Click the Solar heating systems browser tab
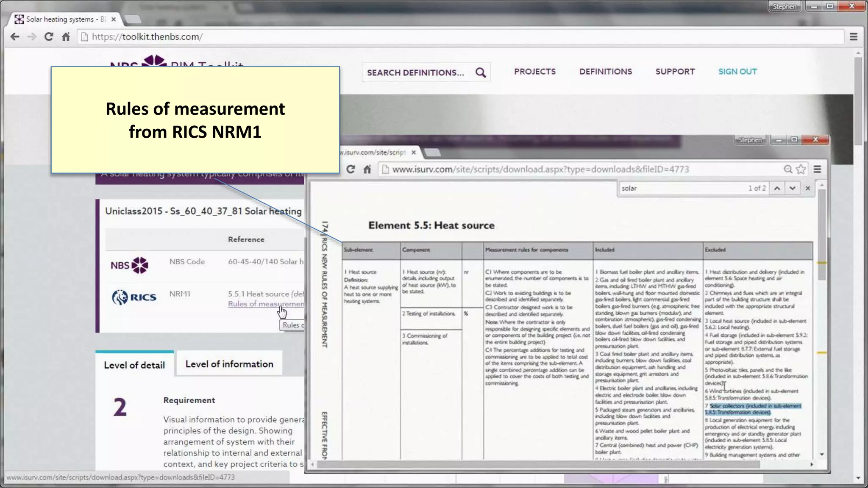This screenshot has height=488, width=868. 65,19
